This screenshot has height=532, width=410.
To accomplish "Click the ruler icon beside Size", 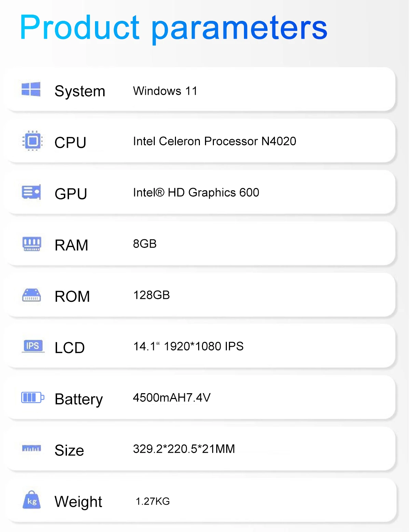I will pos(31,448).
